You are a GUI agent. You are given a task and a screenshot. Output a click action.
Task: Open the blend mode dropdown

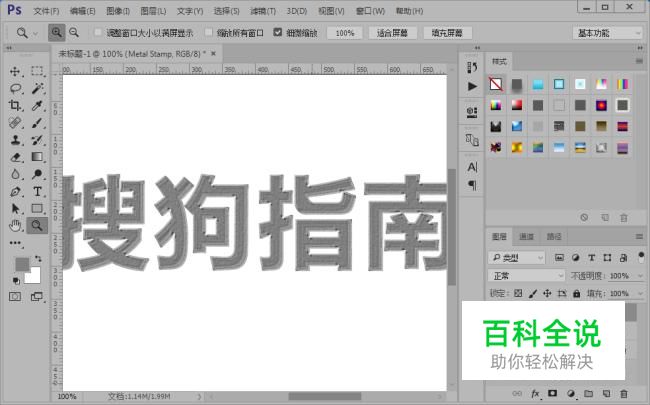[x=526, y=276]
